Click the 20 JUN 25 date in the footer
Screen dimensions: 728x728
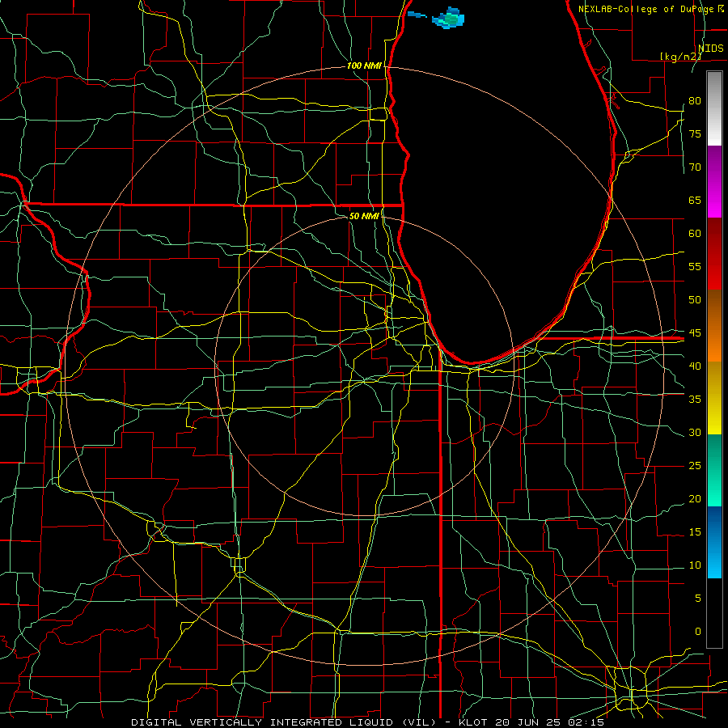tap(529, 722)
